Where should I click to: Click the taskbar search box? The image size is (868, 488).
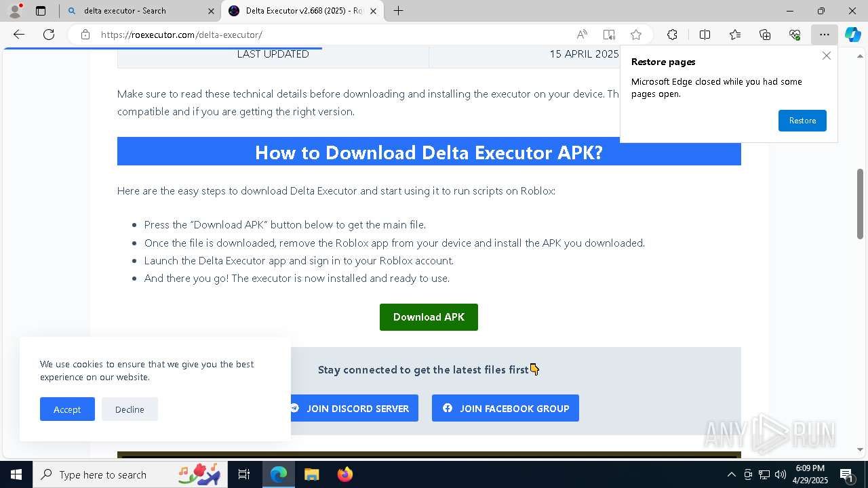tap(130, 474)
